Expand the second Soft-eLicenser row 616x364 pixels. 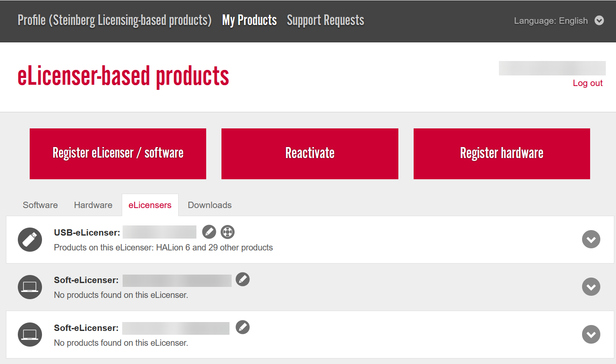click(591, 334)
